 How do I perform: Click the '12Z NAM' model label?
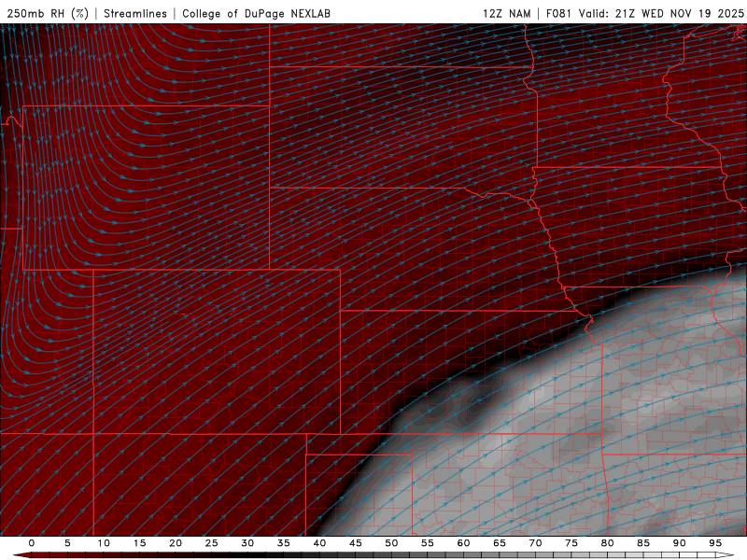point(507,13)
